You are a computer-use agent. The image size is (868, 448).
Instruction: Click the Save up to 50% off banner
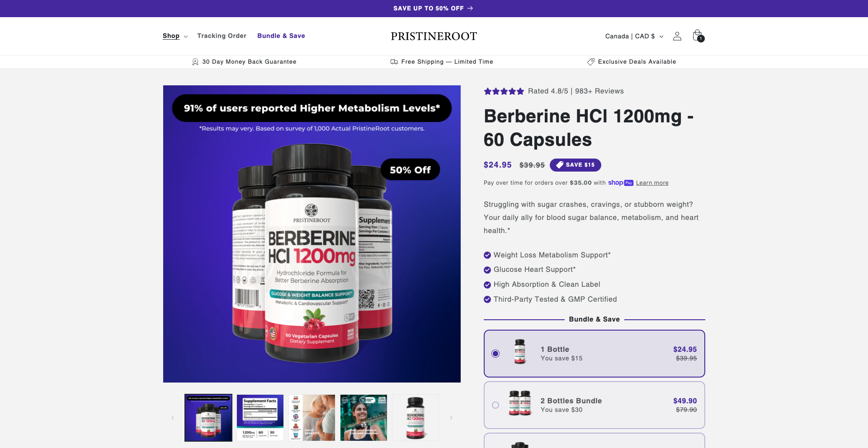[433, 8]
